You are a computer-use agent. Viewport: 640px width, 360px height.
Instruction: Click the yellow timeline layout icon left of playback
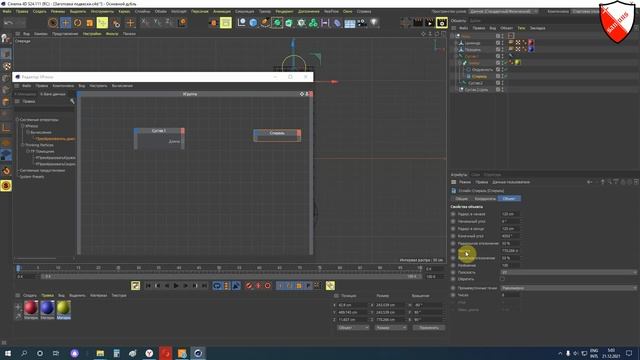click(x=136, y=286)
